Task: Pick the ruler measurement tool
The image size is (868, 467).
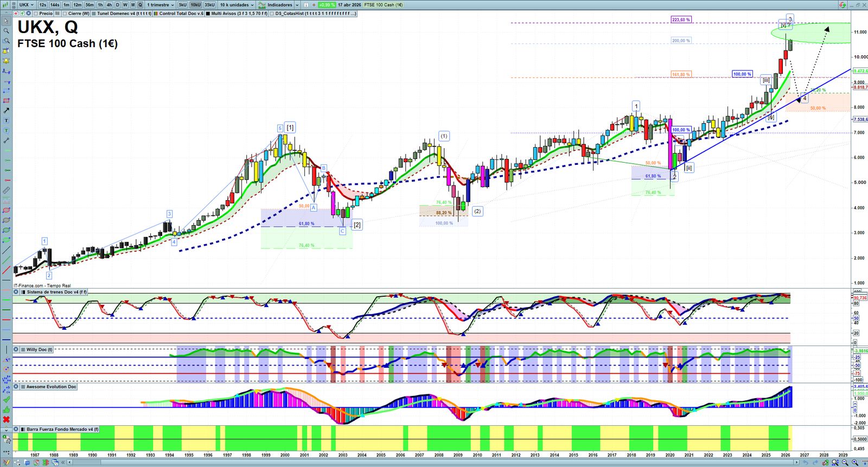Action: point(7,190)
